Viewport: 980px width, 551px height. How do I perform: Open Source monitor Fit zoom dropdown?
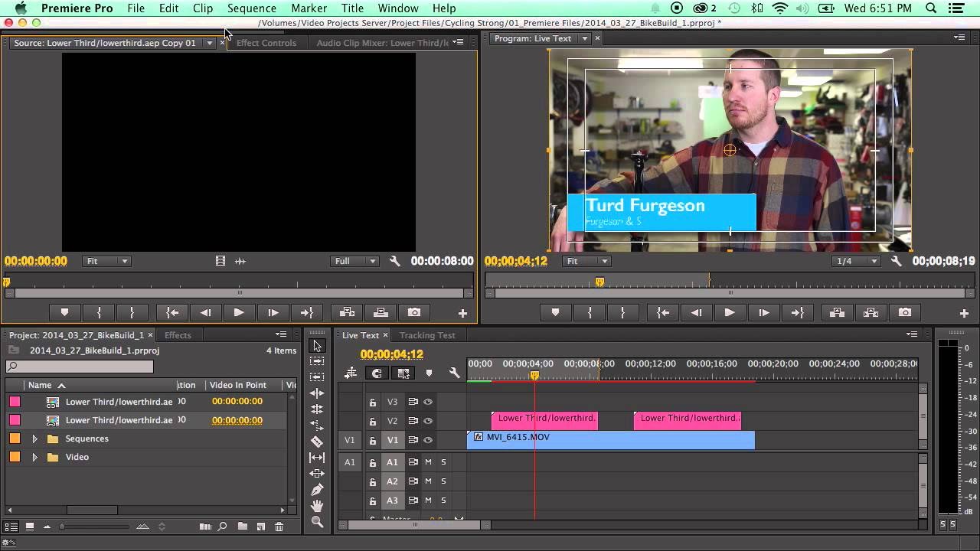click(x=106, y=261)
